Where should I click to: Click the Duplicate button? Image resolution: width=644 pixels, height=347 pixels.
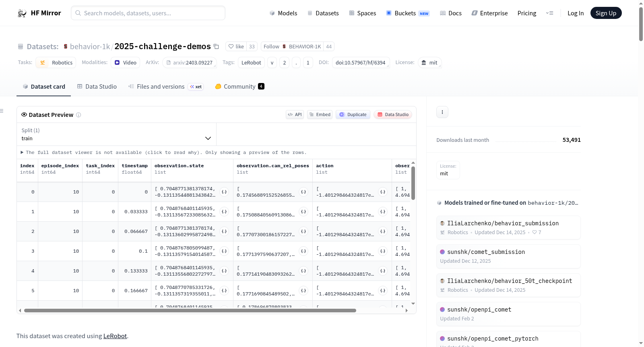(x=353, y=114)
